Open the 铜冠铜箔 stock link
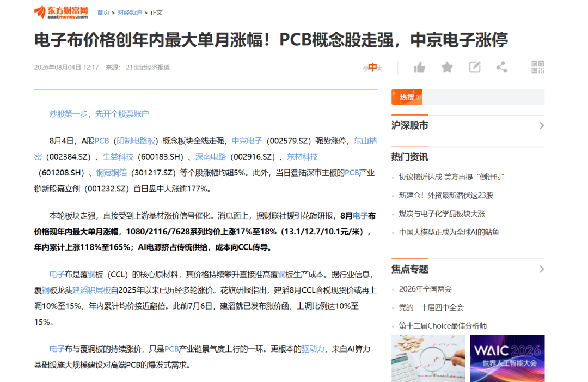The height and width of the screenshot is (382, 588). pyautogui.click(x=112, y=173)
